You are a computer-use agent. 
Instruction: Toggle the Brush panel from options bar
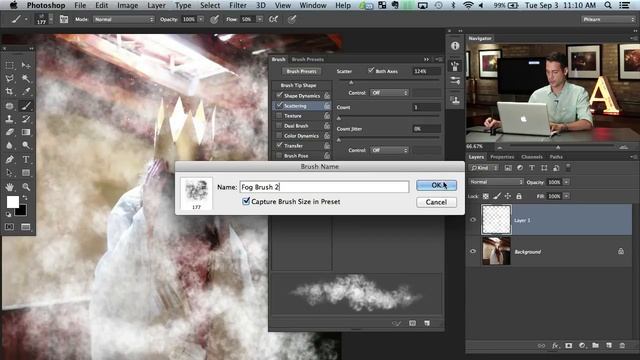[64, 19]
